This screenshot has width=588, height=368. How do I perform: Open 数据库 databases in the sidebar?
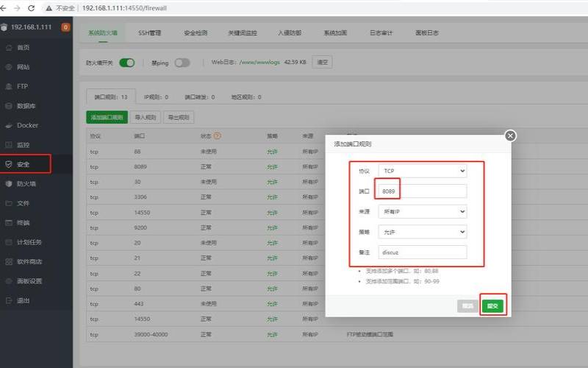26,106
